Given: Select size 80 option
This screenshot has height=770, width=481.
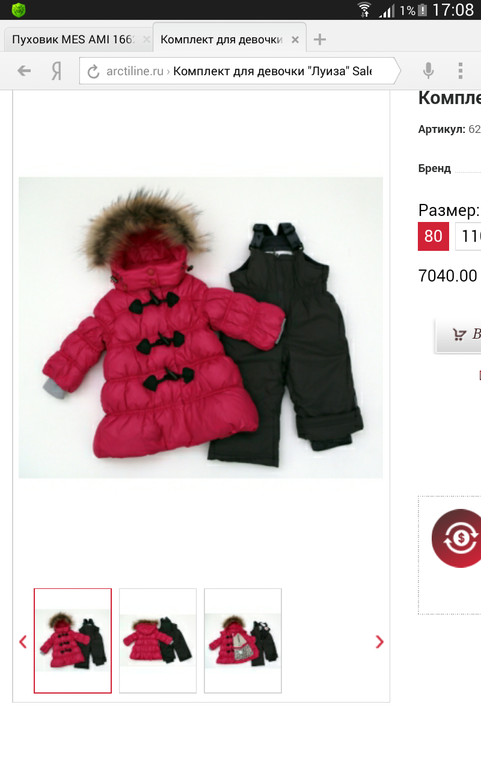Looking at the screenshot, I should click(433, 236).
